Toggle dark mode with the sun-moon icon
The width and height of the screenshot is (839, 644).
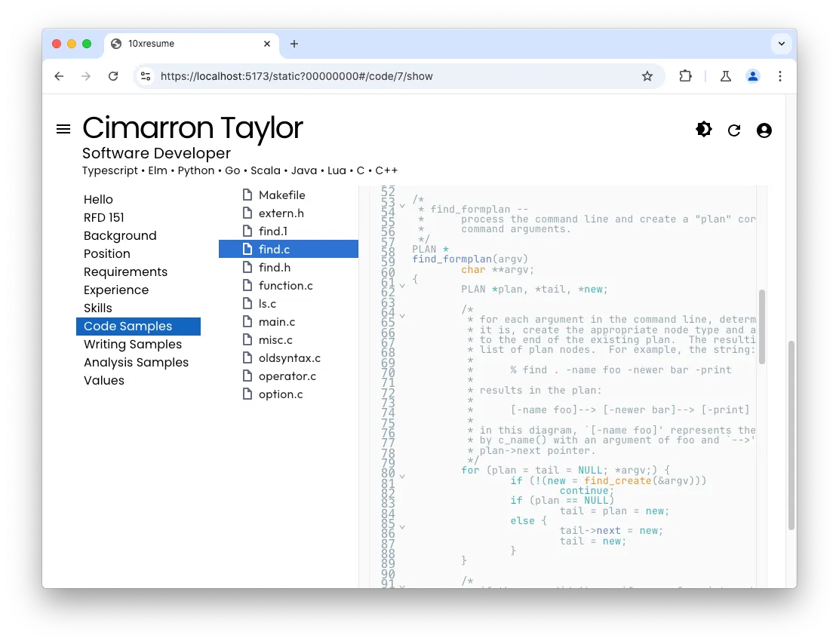(703, 129)
